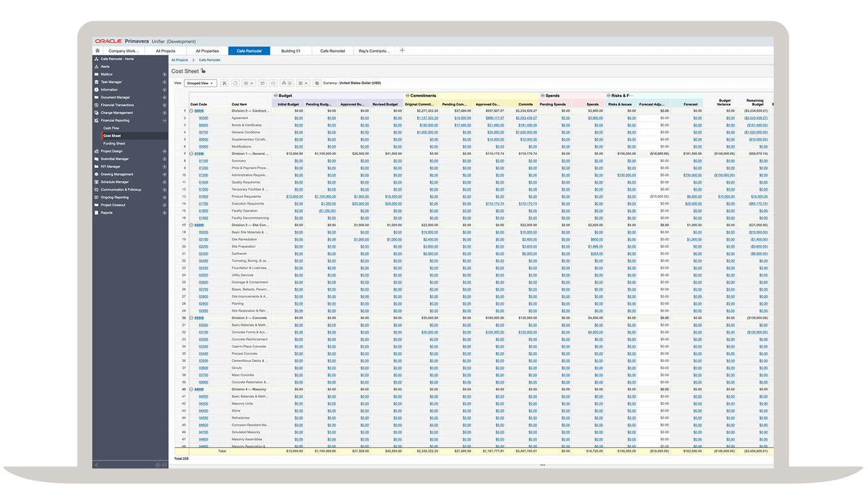Open cost code 03100 link
The height and width of the screenshot is (493, 868).
point(203,332)
